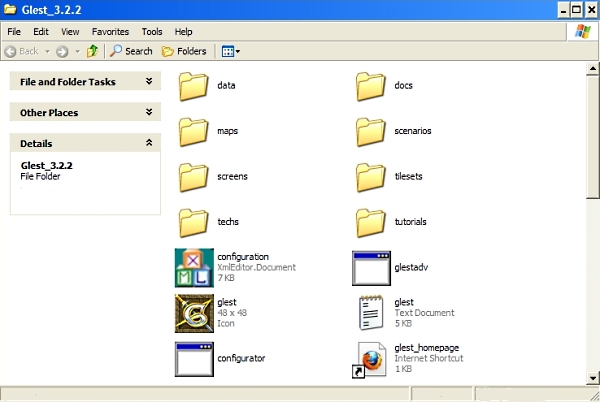The height and width of the screenshot is (402, 600).
Task: Click the title bar folder icon
Action: [x=10, y=10]
